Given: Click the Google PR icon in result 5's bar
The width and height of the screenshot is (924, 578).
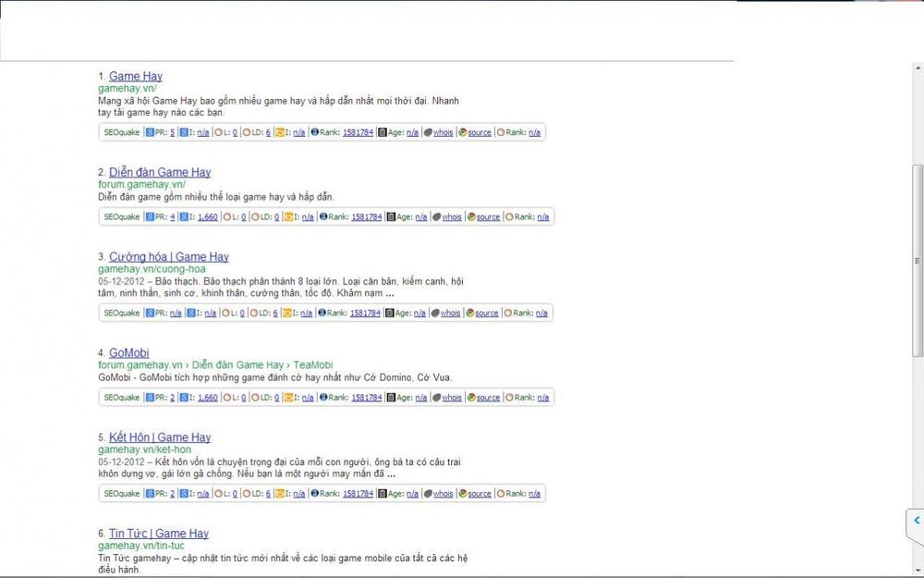Looking at the screenshot, I should coord(151,493).
